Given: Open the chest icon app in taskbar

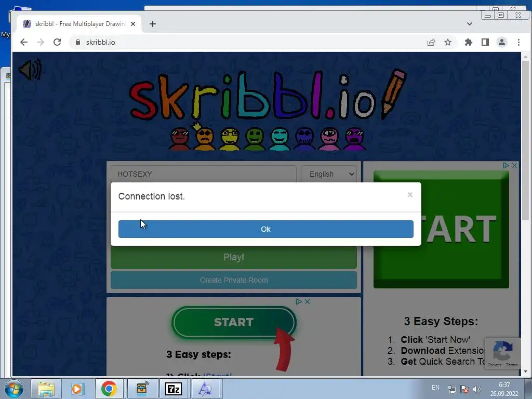Looking at the screenshot, I should click(x=142, y=389).
